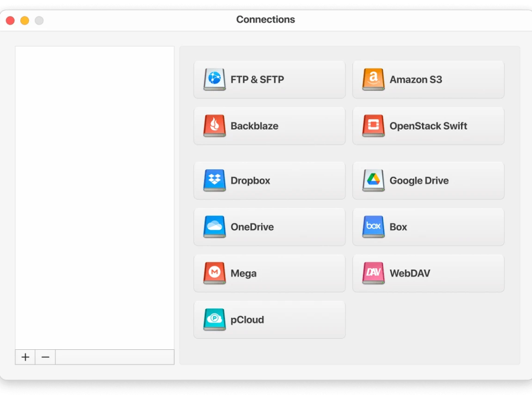Click the grayed-out zoom window button
This screenshot has height=399, width=532.
tap(39, 20)
